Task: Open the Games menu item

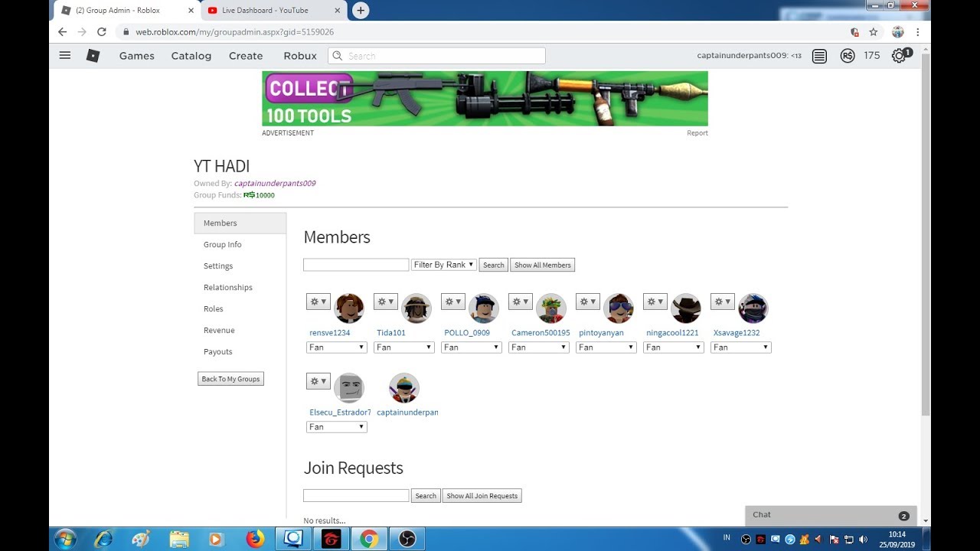Action: [x=137, y=56]
